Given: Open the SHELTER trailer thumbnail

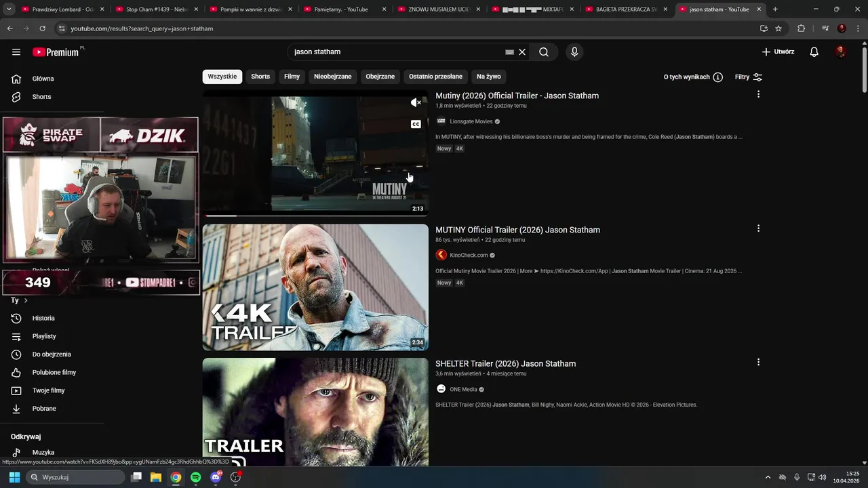Looking at the screenshot, I should click(x=315, y=412).
